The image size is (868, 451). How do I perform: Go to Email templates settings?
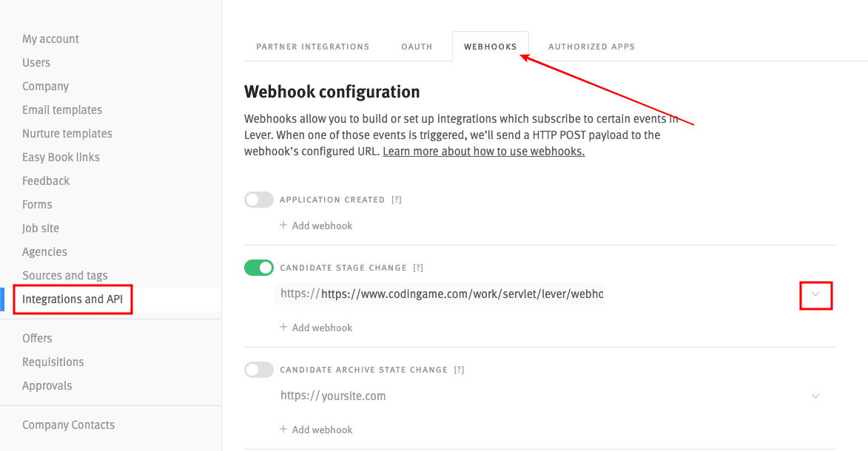tap(62, 110)
